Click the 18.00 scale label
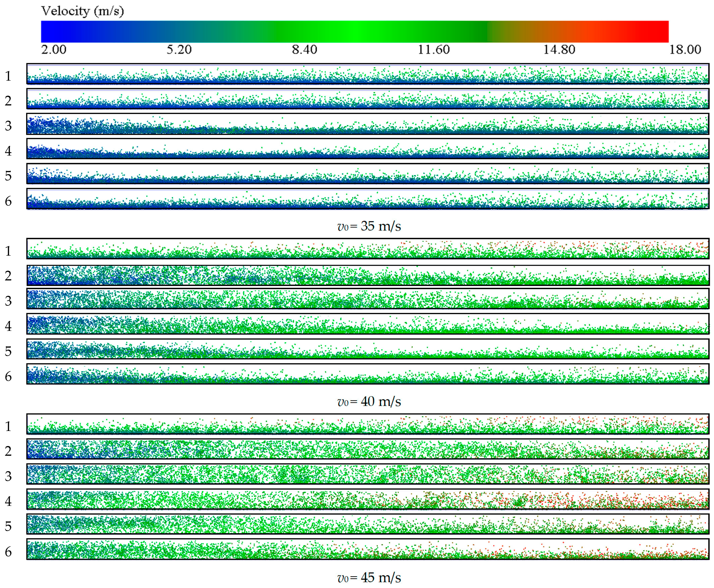 (x=685, y=50)
